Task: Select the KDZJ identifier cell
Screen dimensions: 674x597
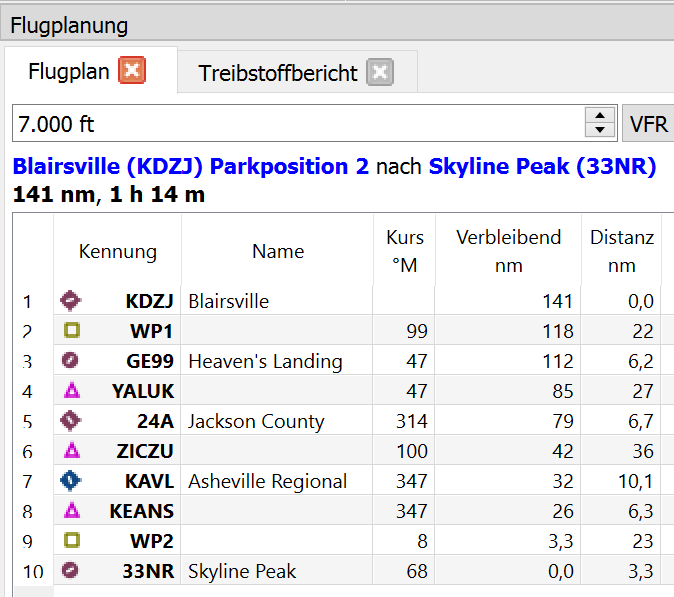Action: pos(117,301)
